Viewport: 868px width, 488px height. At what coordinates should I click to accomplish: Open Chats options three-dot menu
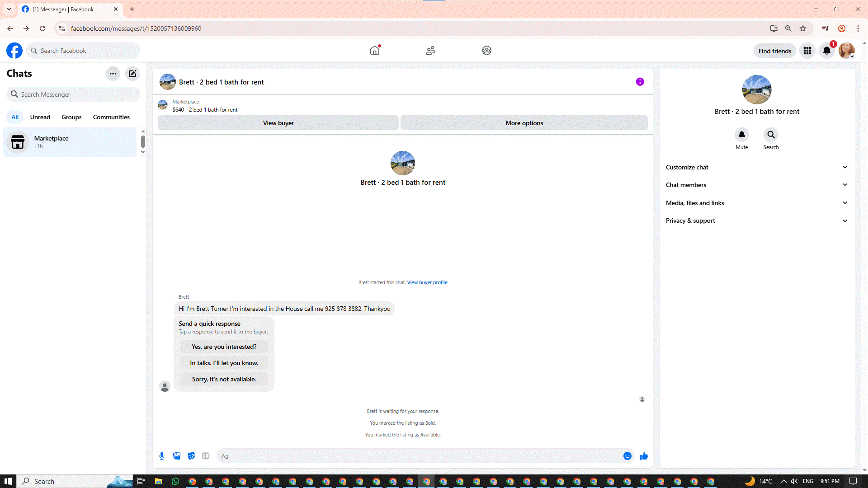coord(113,74)
